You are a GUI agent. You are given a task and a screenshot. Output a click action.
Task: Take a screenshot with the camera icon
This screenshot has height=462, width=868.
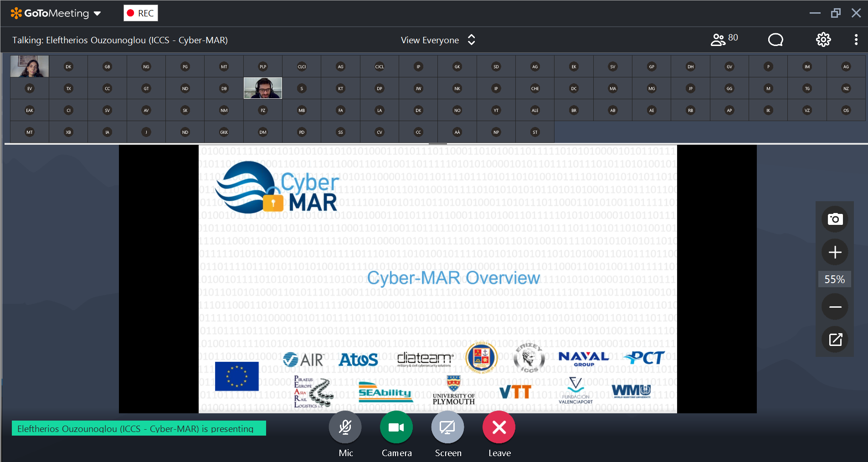(835, 219)
